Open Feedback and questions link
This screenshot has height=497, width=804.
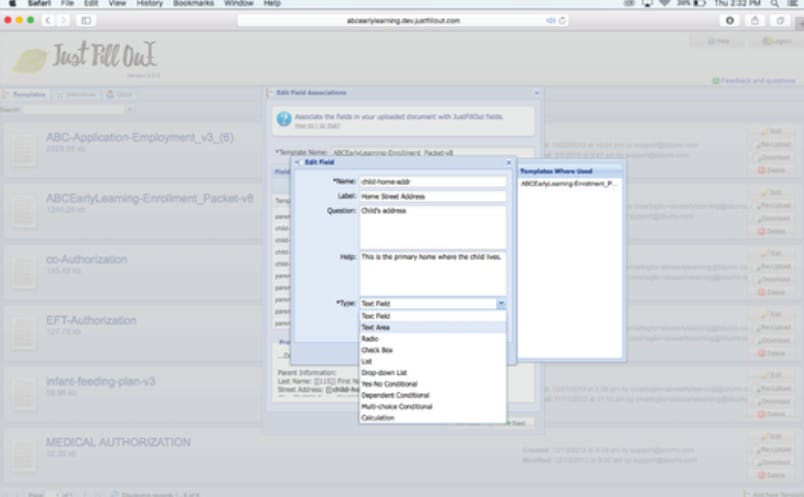pyautogui.click(x=754, y=81)
